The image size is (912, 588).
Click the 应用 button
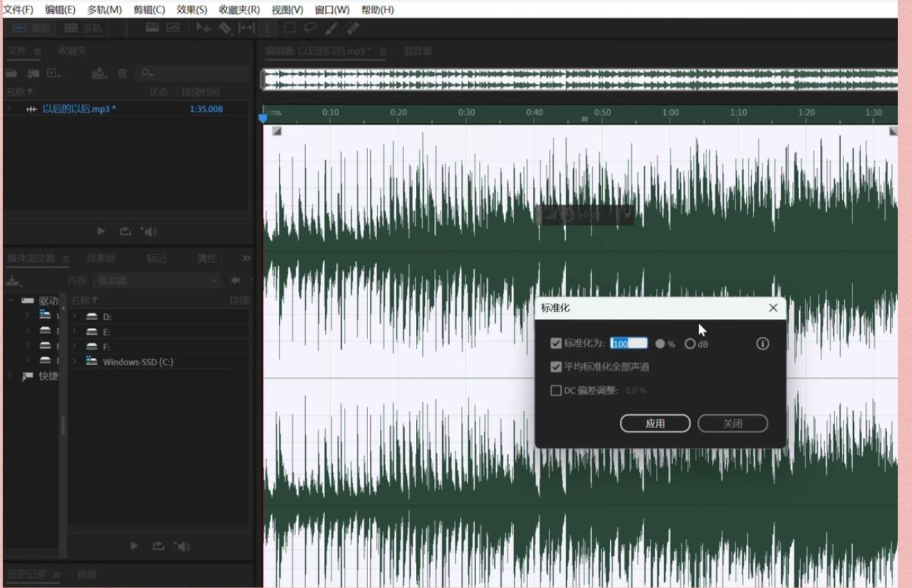click(655, 423)
